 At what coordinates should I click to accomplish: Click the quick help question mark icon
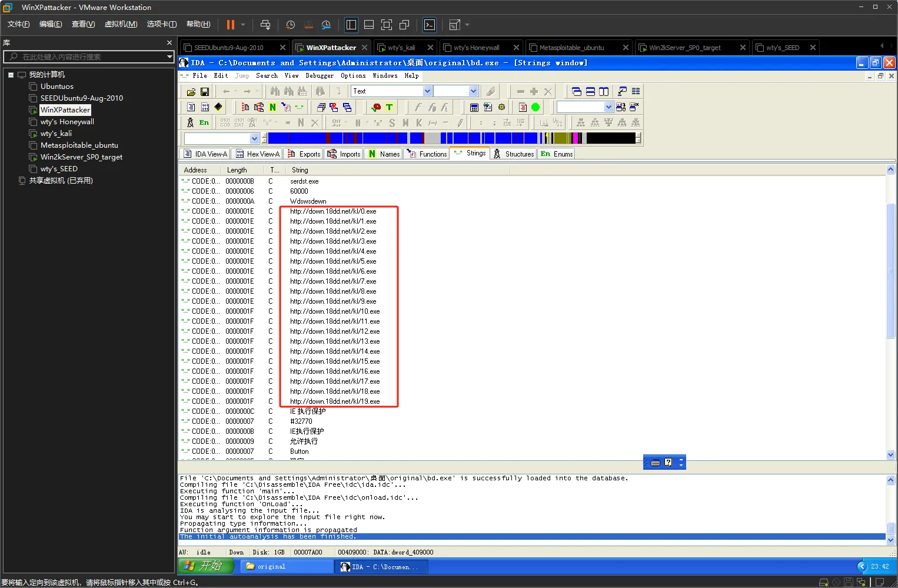coord(668,463)
